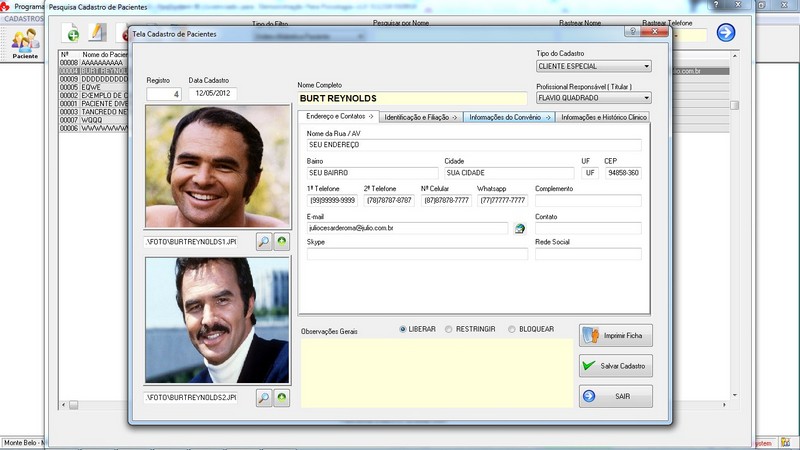Click the edit patient notepad pencil icon
Screen dimensions: 800x450
tap(98, 34)
